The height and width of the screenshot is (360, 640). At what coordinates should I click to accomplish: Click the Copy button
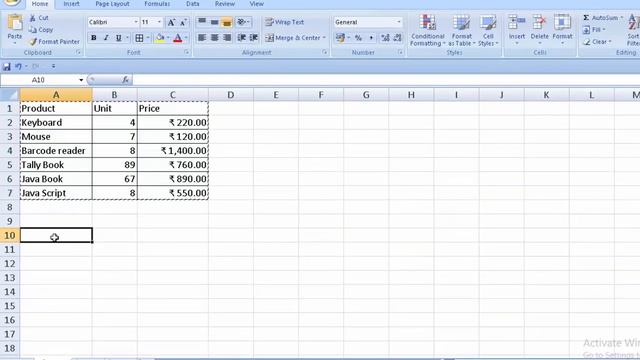tap(41, 30)
